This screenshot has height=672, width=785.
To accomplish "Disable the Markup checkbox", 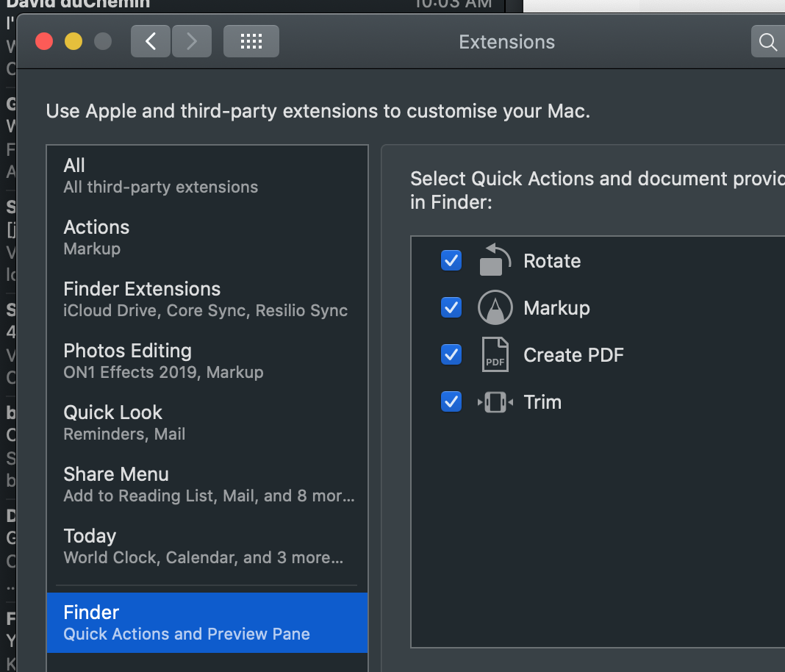I will point(451,308).
